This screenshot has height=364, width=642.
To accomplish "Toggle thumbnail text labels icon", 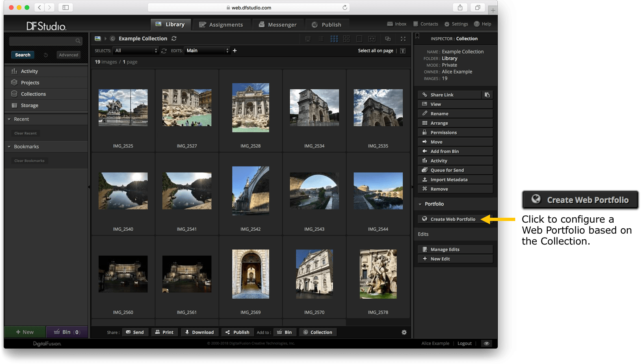I will point(403,51).
